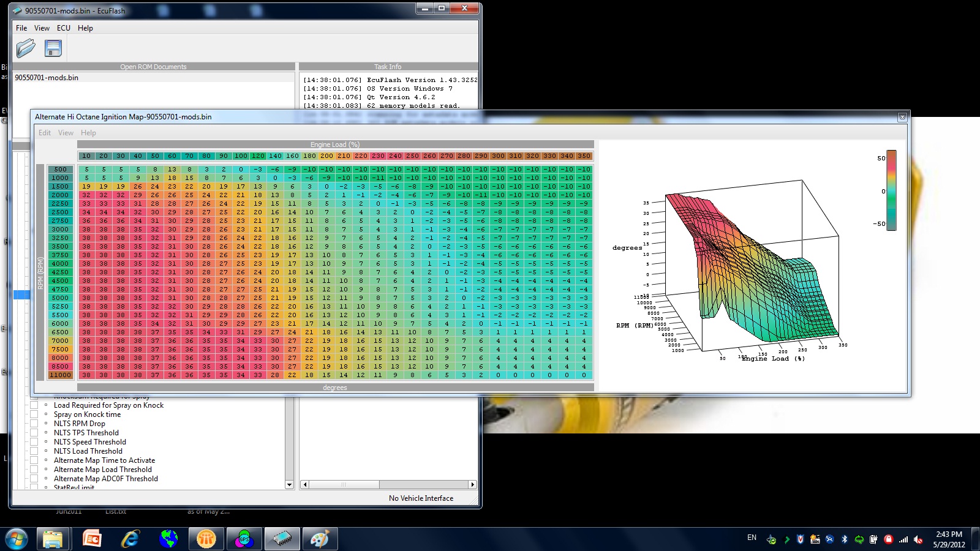Click the muted volume tray icon
Screen dimensions: 980x551
point(918,539)
